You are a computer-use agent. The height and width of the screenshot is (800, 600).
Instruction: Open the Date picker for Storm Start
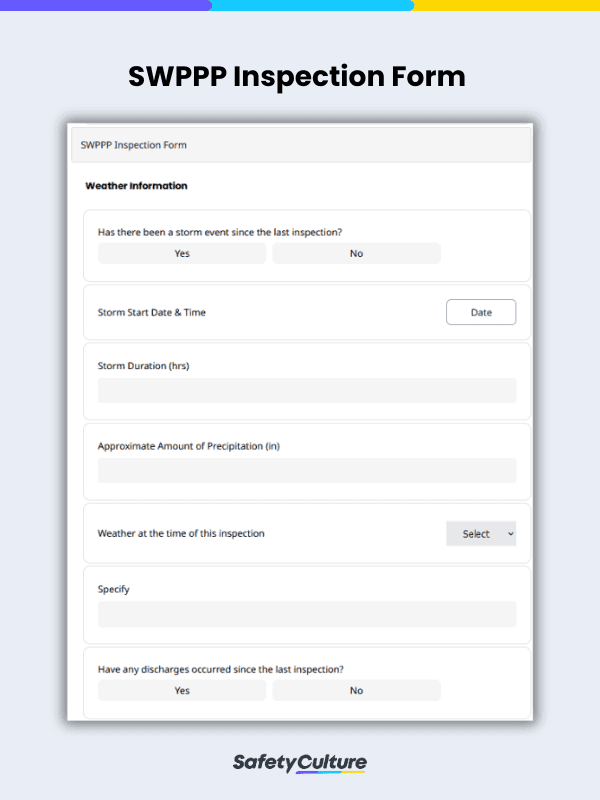pyautogui.click(x=481, y=312)
